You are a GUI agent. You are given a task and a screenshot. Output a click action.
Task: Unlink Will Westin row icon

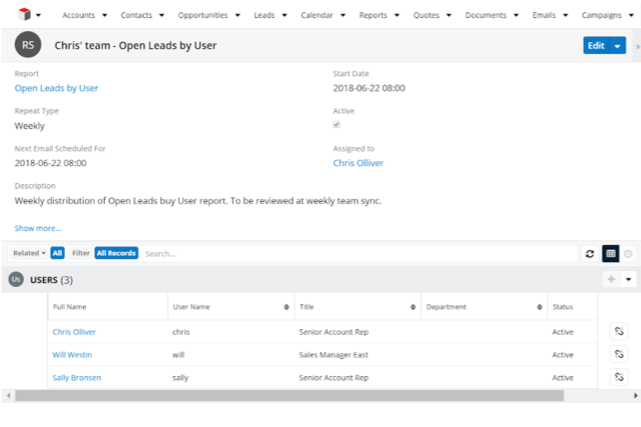tap(619, 354)
